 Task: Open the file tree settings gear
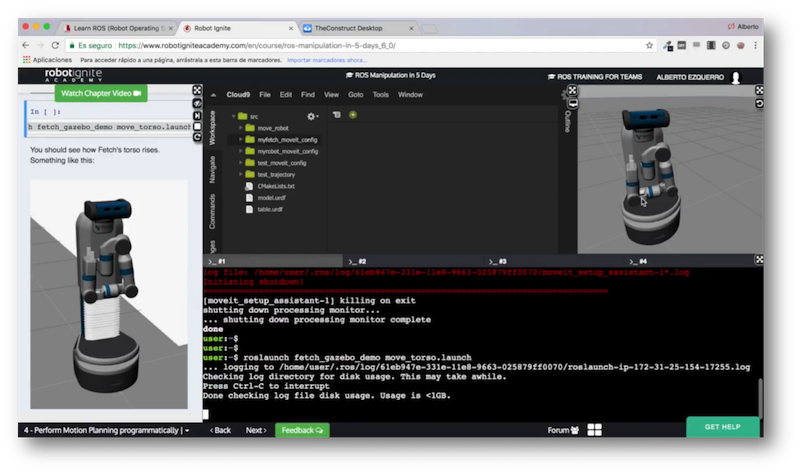312,116
